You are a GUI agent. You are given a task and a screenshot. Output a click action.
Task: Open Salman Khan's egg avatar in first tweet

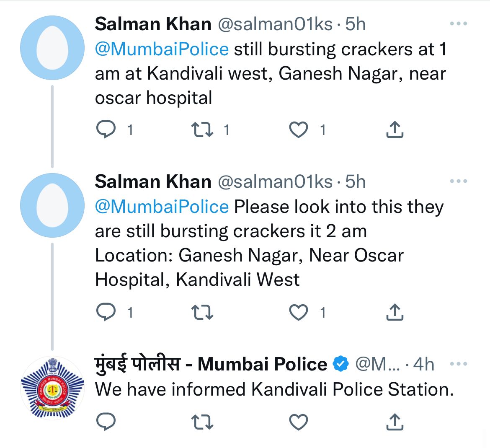point(52,48)
